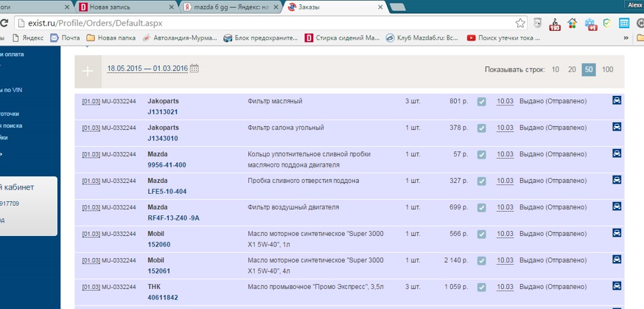The width and height of the screenshot is (644, 309).
Task: Open part number 9956-41-400
Action: [167, 165]
